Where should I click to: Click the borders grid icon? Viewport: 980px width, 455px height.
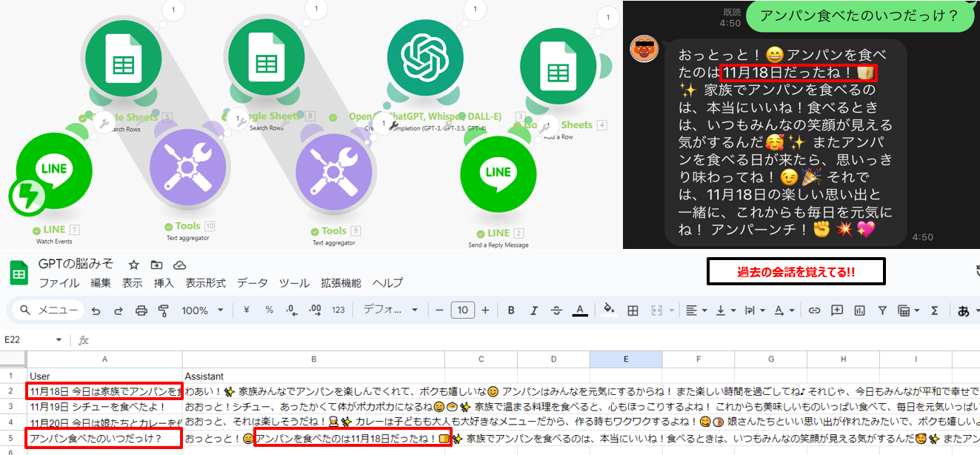(x=633, y=310)
